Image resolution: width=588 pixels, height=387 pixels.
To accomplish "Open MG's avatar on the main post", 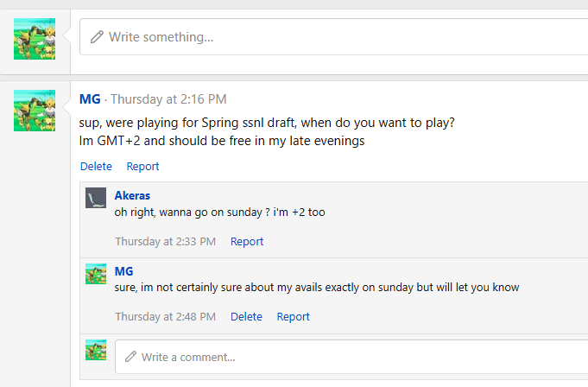I will point(35,110).
